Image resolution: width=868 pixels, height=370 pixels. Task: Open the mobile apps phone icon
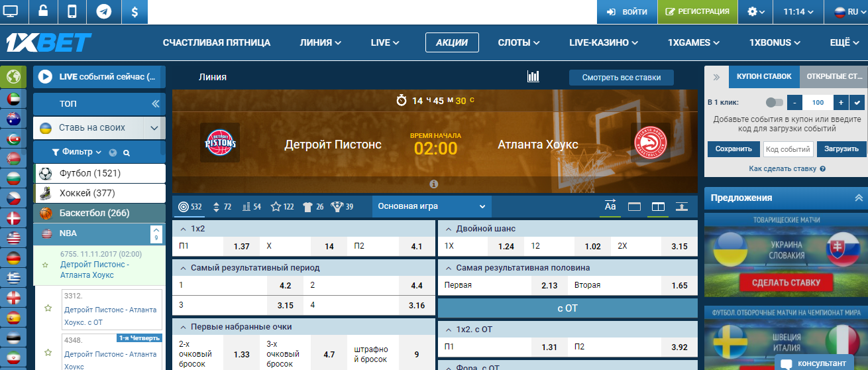[x=73, y=11]
